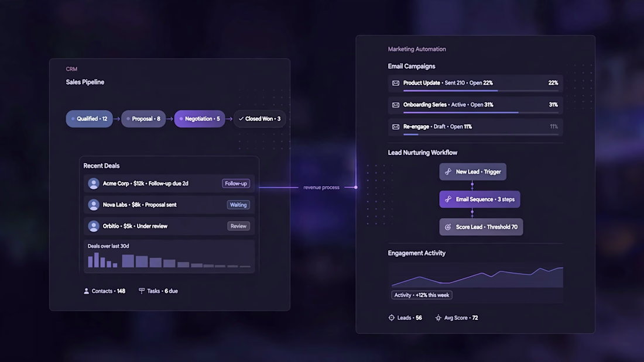Select the Closed Won pipeline stage
This screenshot has width=644, height=362.
click(259, 119)
